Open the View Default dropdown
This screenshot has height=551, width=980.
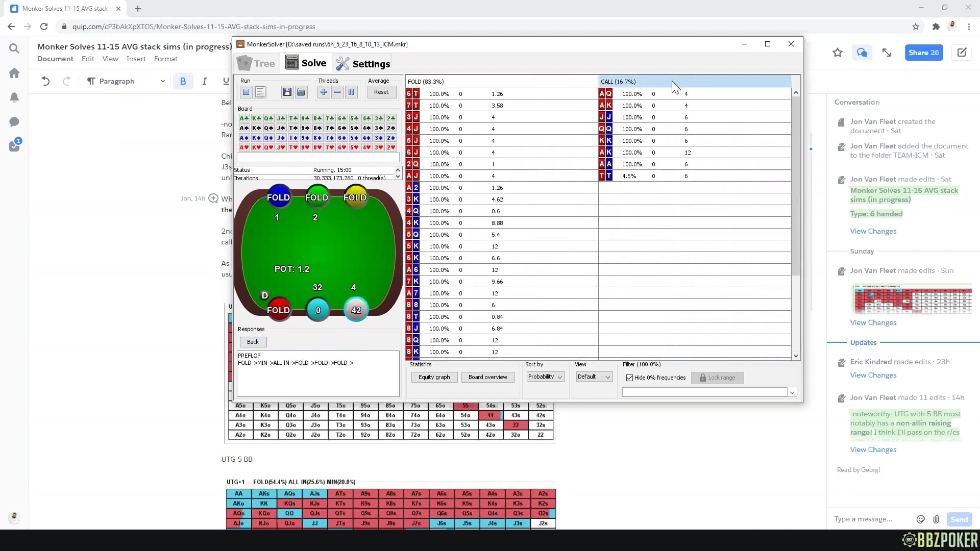[x=593, y=377]
